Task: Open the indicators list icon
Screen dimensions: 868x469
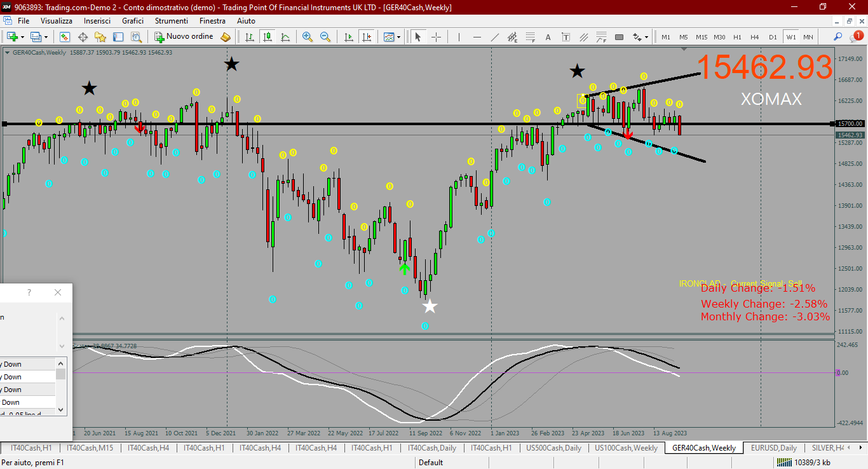Action: click(x=389, y=37)
